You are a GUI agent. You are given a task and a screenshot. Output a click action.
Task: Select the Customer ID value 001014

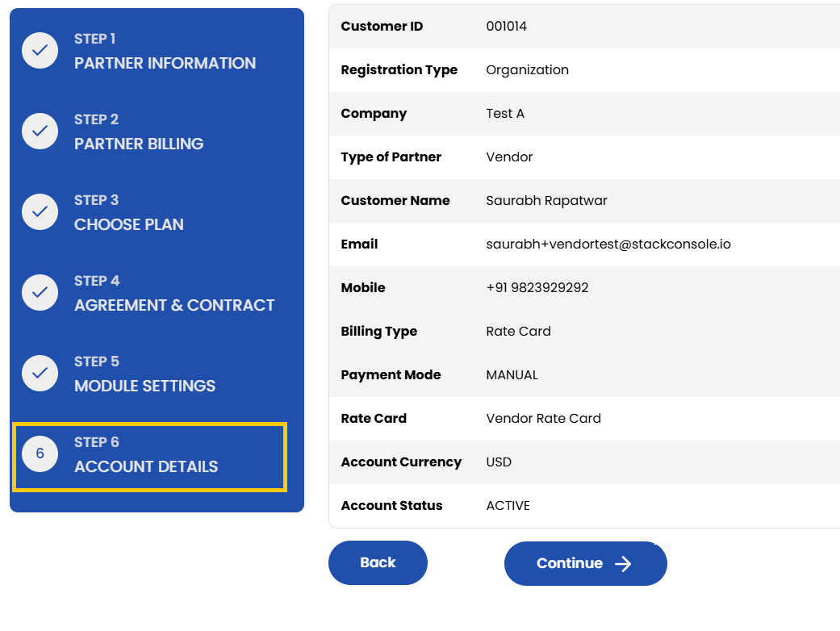click(504, 26)
